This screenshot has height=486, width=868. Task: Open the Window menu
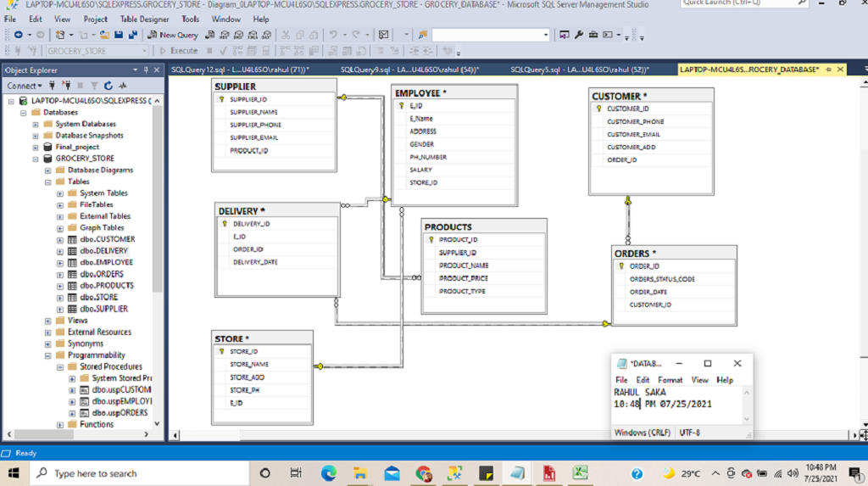225,19
